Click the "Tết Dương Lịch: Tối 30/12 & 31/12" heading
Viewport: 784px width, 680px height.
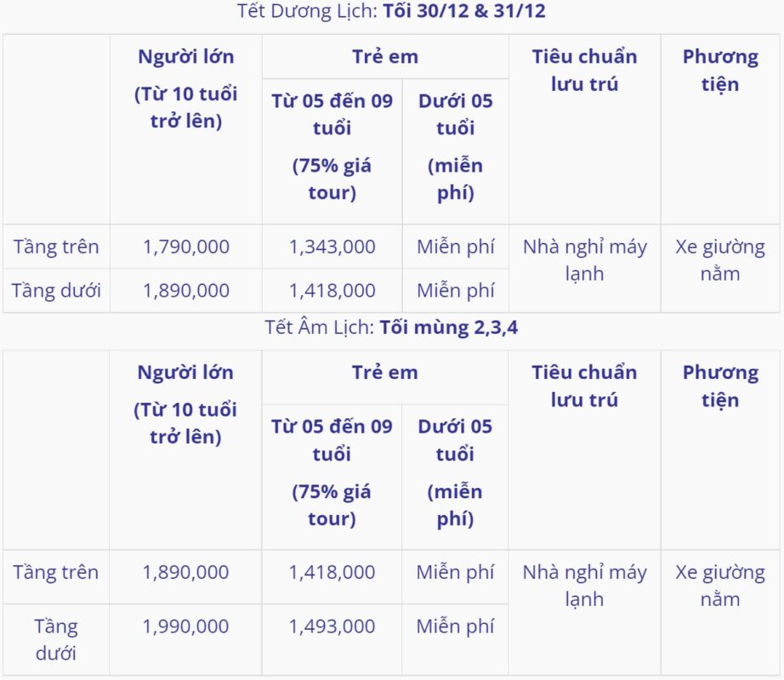[x=391, y=12]
